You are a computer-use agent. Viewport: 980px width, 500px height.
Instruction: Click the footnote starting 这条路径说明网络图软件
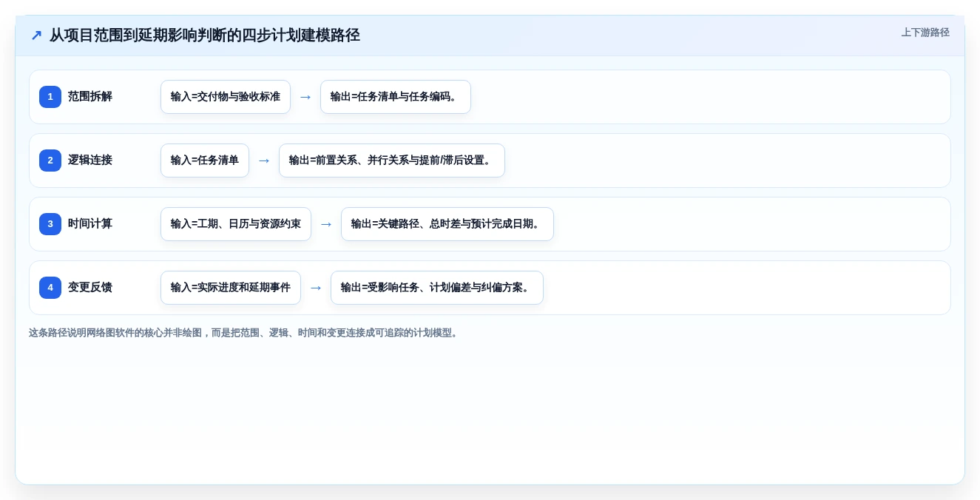pyautogui.click(x=245, y=333)
